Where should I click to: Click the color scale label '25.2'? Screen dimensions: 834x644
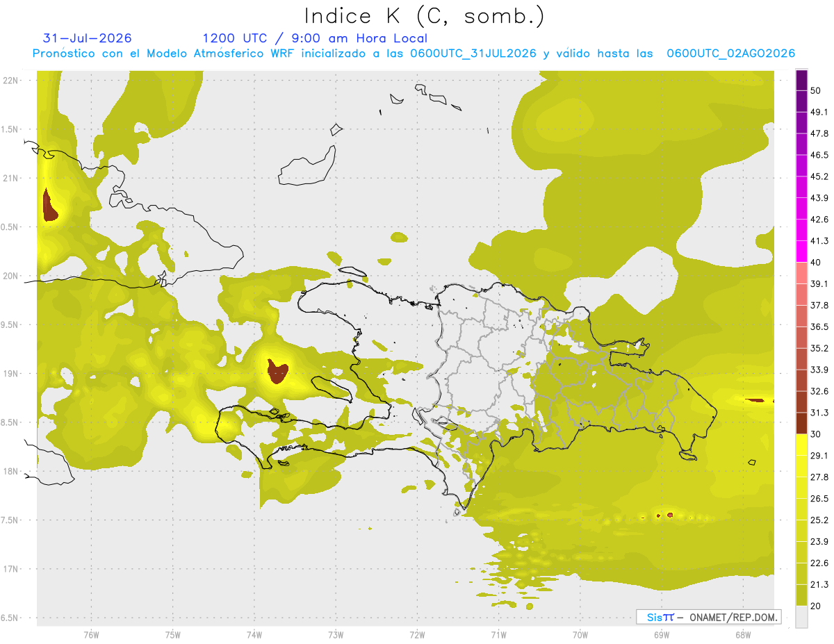click(819, 520)
